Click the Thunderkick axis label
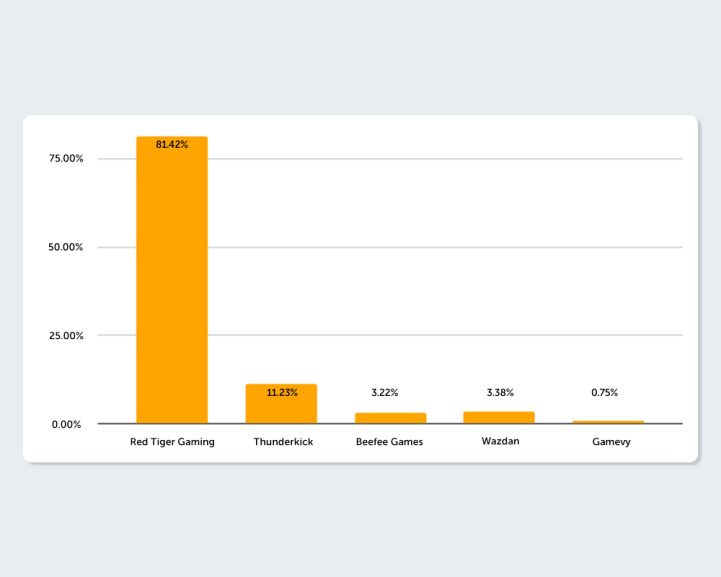721x577 pixels. [x=283, y=442]
